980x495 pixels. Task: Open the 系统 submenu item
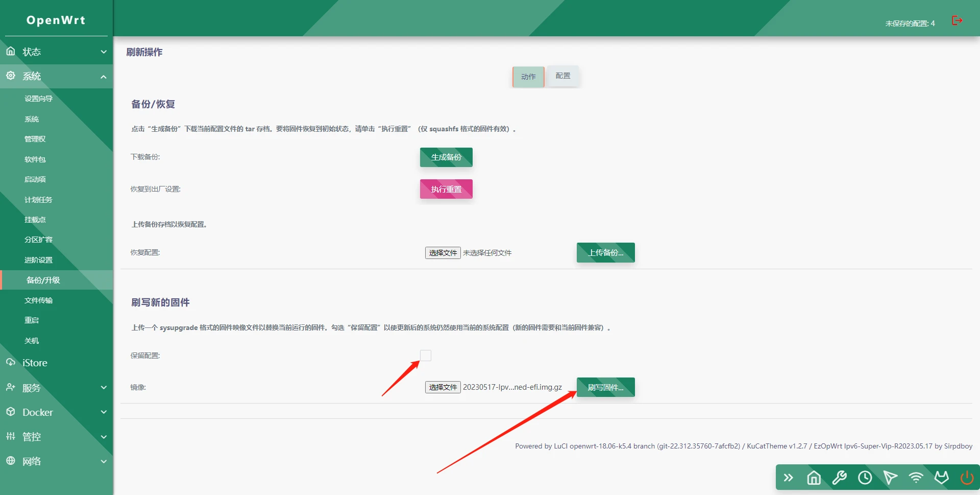32,119
